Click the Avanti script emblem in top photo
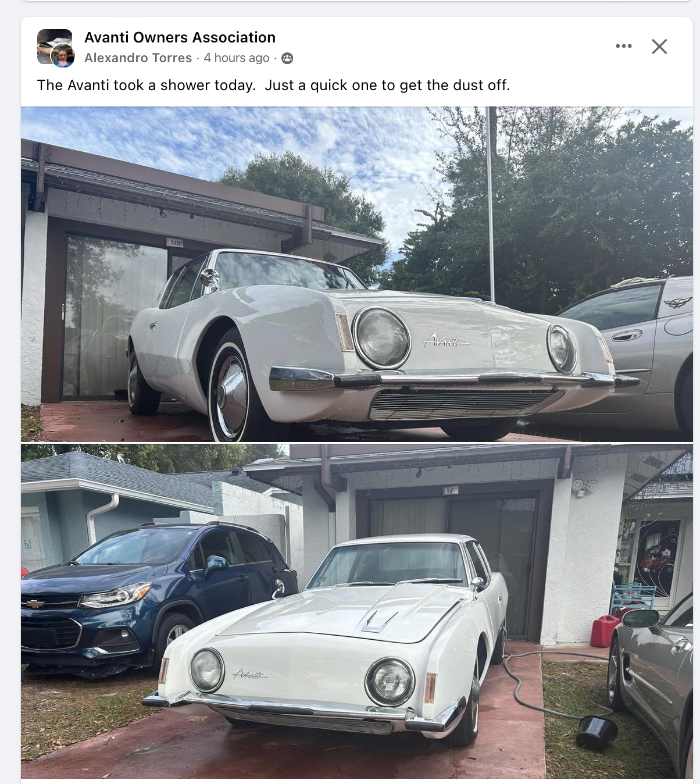Image resolution: width=700 pixels, height=784 pixels. pyautogui.click(x=445, y=341)
